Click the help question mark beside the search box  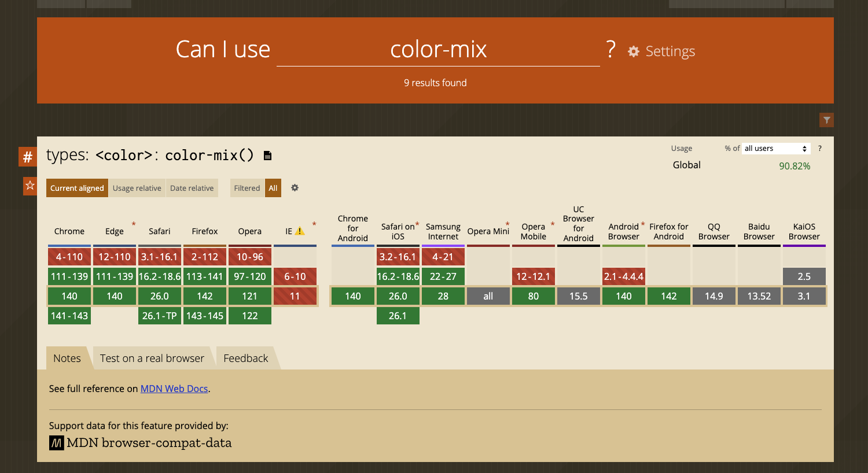point(609,49)
